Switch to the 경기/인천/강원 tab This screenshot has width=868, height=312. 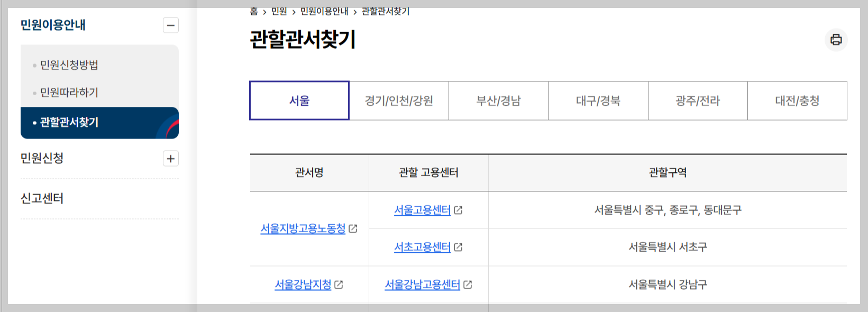pos(398,100)
